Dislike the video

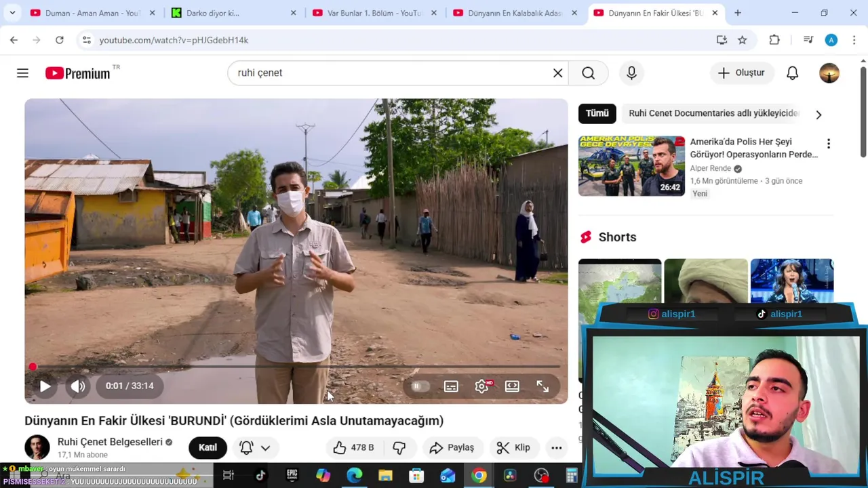(399, 447)
